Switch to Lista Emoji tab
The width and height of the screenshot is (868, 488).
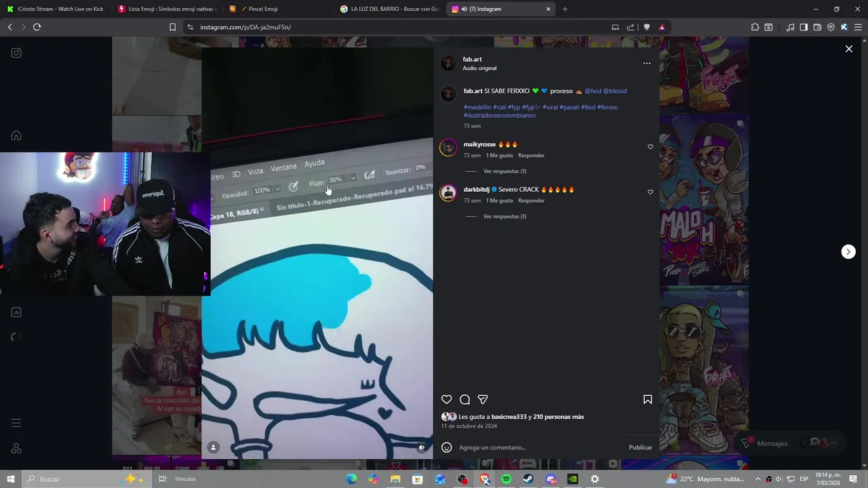click(167, 9)
